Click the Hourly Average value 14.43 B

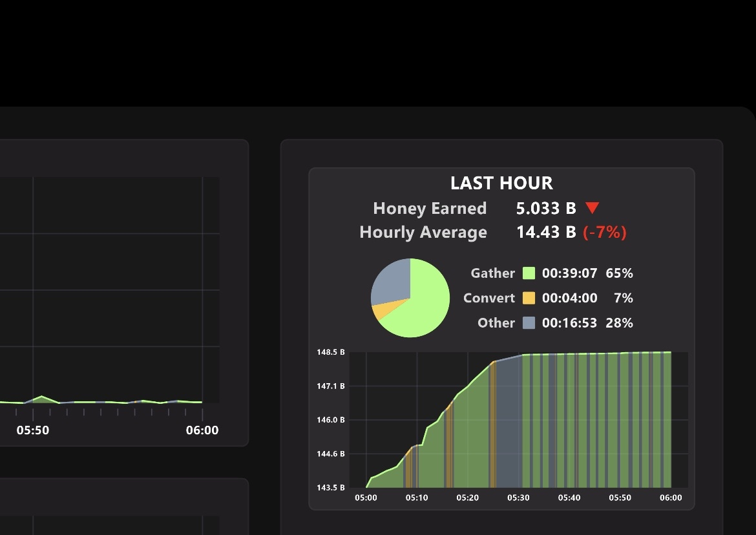click(x=546, y=233)
